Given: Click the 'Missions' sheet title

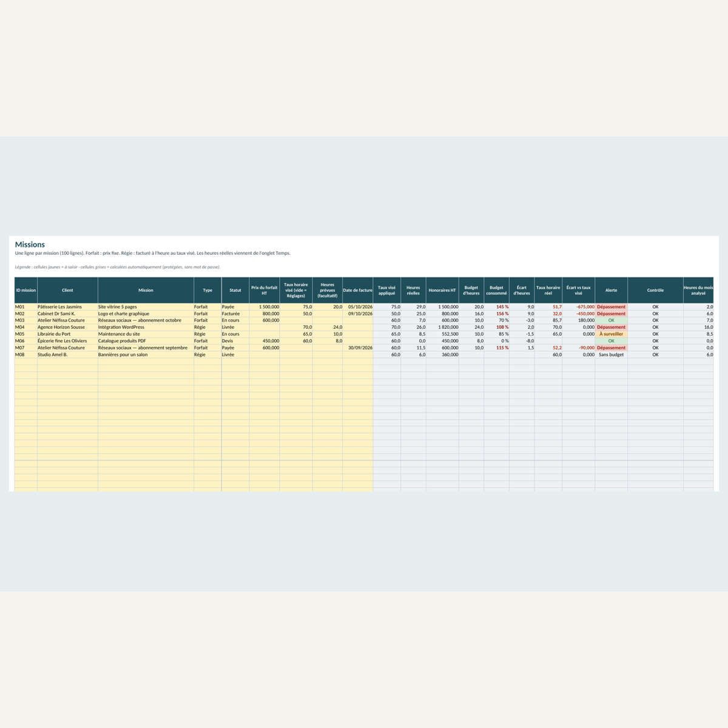Looking at the screenshot, I should pyautogui.click(x=30, y=244).
